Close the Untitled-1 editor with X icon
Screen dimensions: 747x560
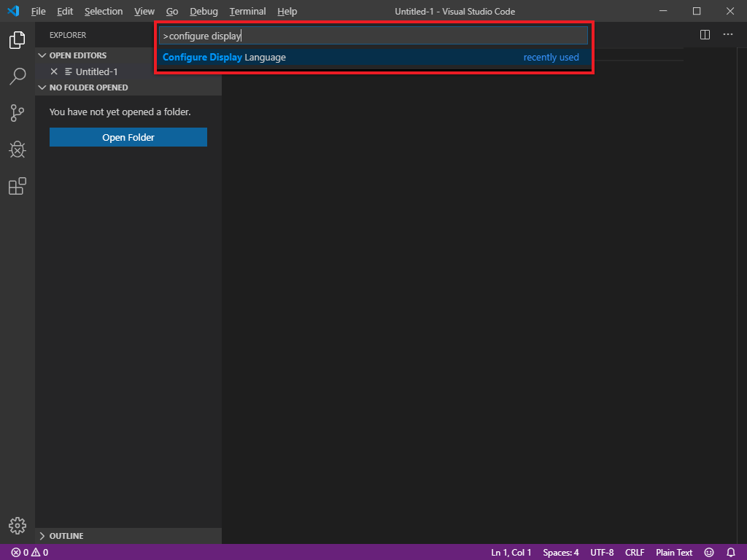click(54, 71)
